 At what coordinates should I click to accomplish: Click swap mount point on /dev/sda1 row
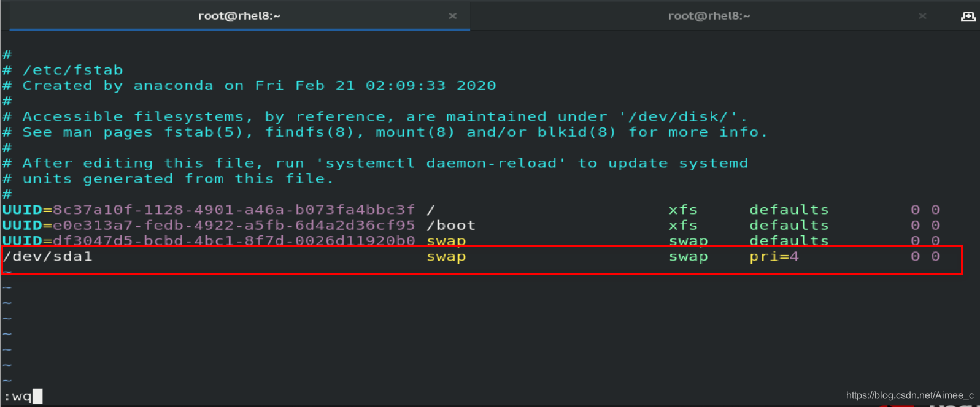(x=446, y=257)
